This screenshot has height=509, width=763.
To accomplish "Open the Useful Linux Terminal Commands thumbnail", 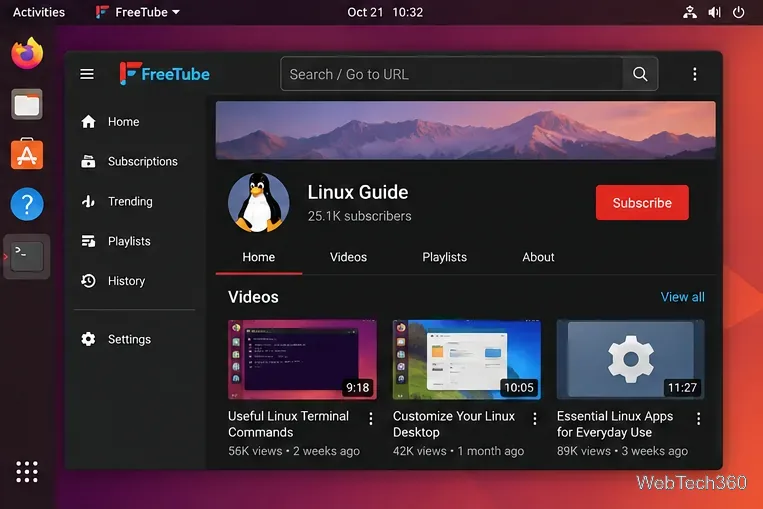I will point(302,360).
